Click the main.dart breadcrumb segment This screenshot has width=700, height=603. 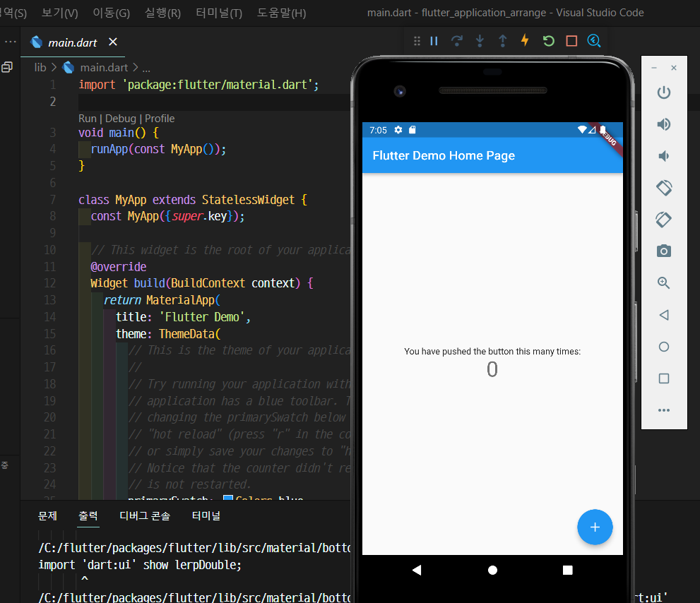pyautogui.click(x=104, y=67)
